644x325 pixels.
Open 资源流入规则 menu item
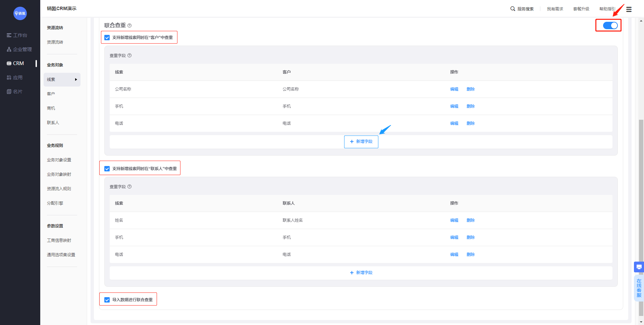(59, 189)
